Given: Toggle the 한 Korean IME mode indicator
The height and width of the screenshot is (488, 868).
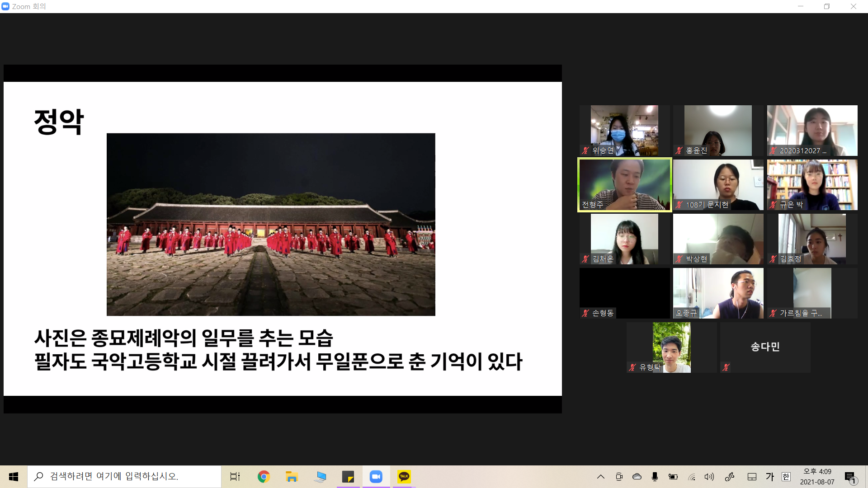Looking at the screenshot, I should (786, 477).
